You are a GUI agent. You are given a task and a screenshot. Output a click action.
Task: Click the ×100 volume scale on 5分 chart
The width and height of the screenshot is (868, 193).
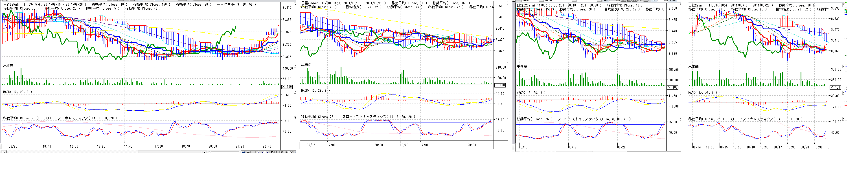[x=287, y=87]
